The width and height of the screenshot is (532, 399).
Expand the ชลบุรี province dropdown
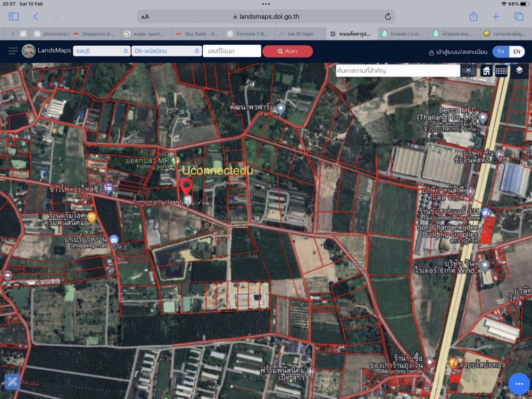point(102,51)
